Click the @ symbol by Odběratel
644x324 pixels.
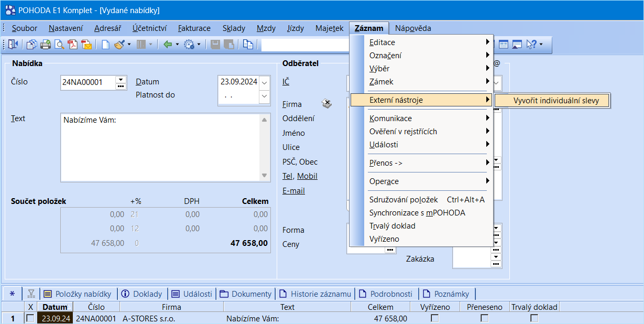tap(497, 63)
